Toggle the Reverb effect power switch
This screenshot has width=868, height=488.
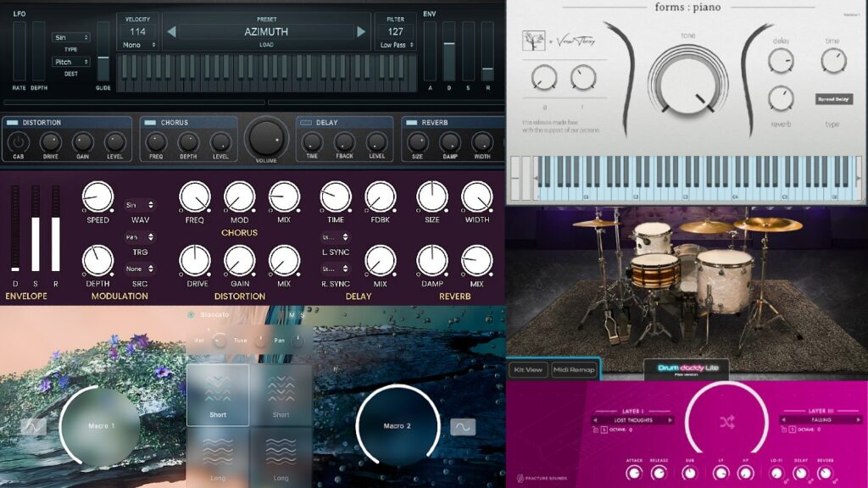411,123
